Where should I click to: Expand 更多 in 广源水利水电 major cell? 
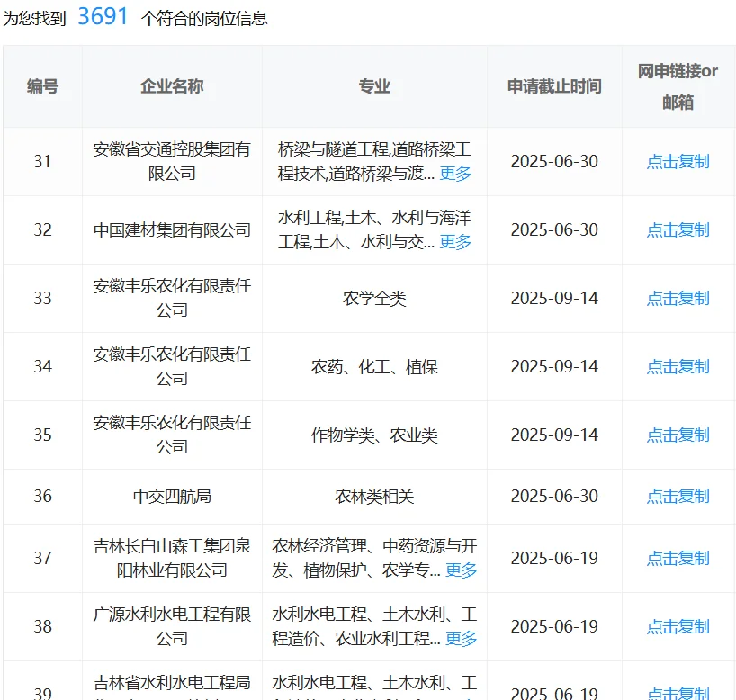[x=462, y=639]
